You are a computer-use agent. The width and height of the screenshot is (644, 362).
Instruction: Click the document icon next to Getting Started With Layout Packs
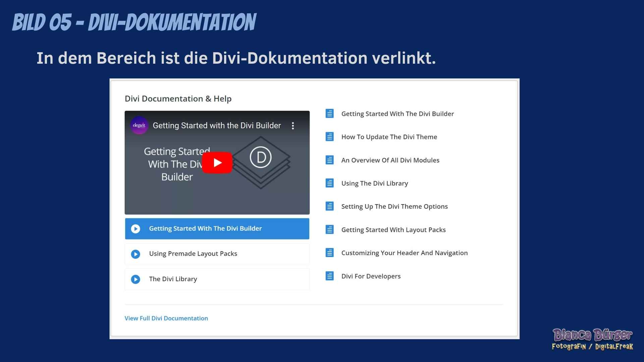click(x=329, y=229)
